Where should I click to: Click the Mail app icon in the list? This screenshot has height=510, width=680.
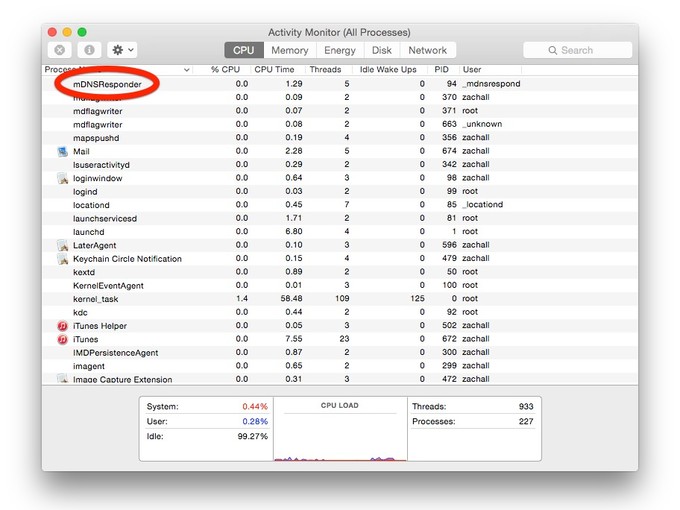62,151
